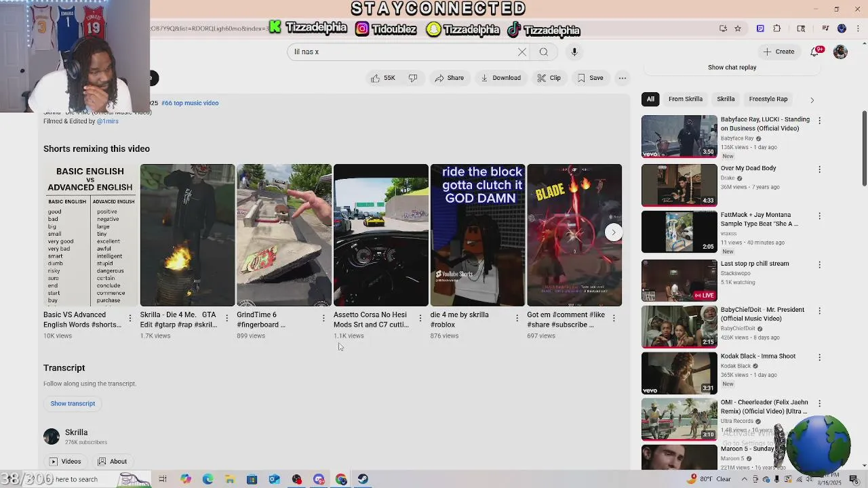868x488 pixels.
Task: Select the Skrilla filter chip
Action: pyautogui.click(x=726, y=99)
